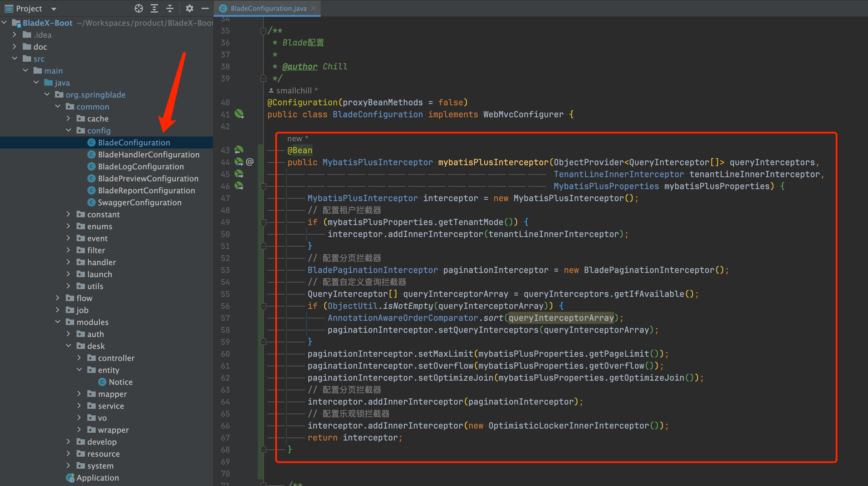868x486 pixels.
Task: Expand the constant package
Action: click(68, 214)
